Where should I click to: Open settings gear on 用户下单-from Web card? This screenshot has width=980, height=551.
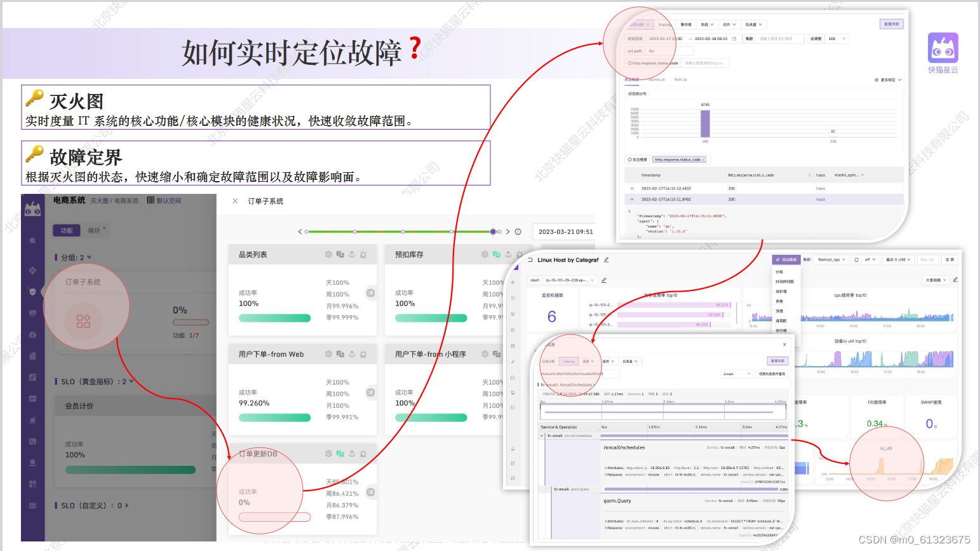click(328, 354)
